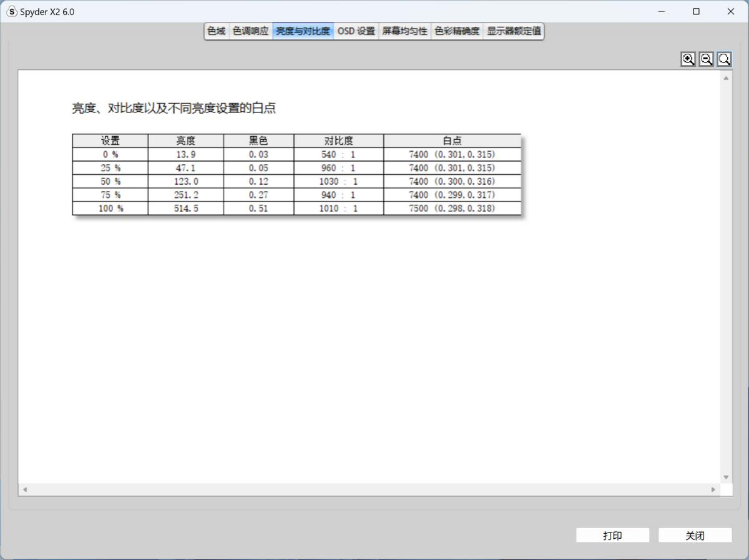Open the 色域 tab
The image size is (749, 560).
pyautogui.click(x=217, y=31)
